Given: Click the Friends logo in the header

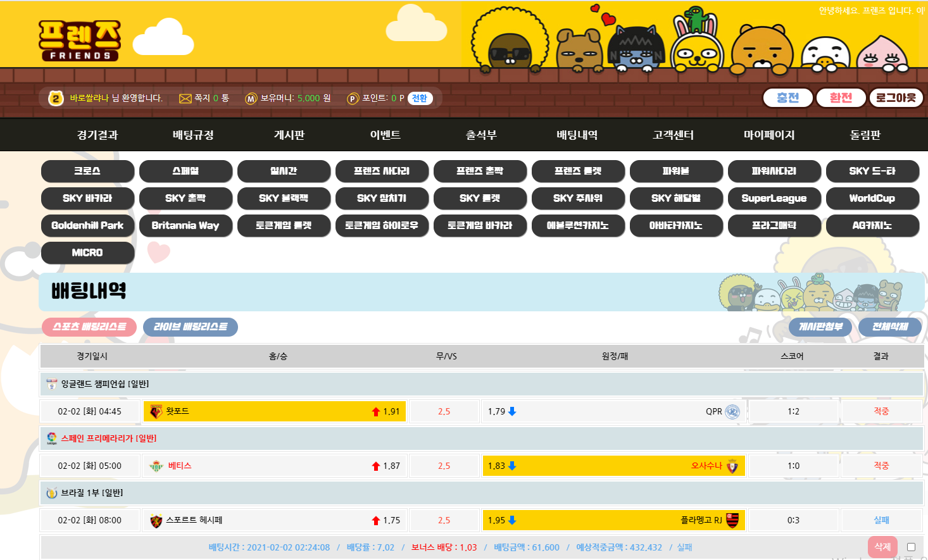Looking at the screenshot, I should click(x=79, y=40).
